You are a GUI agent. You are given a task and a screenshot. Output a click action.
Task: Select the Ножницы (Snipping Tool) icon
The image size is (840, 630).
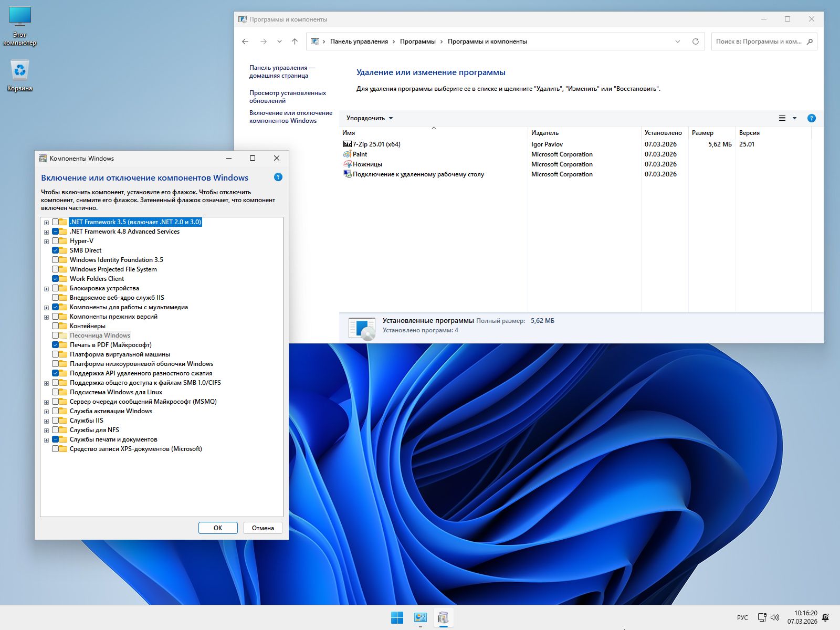point(347,164)
